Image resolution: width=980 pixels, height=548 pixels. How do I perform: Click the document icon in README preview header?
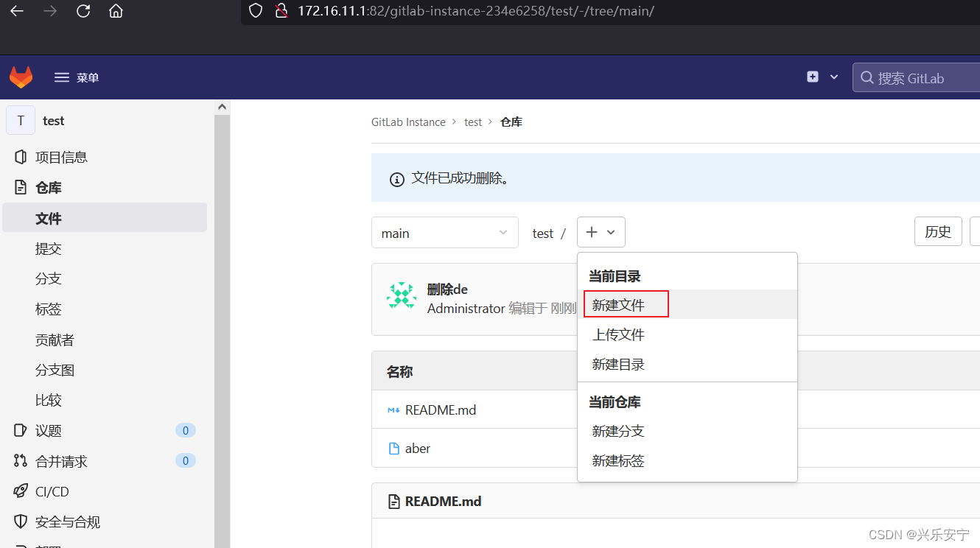click(394, 502)
